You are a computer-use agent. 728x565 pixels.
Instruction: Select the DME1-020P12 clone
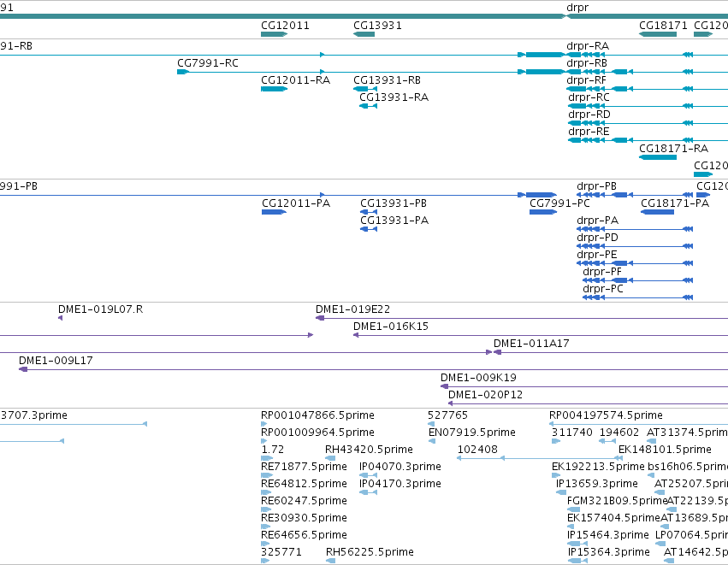[x=588, y=403]
